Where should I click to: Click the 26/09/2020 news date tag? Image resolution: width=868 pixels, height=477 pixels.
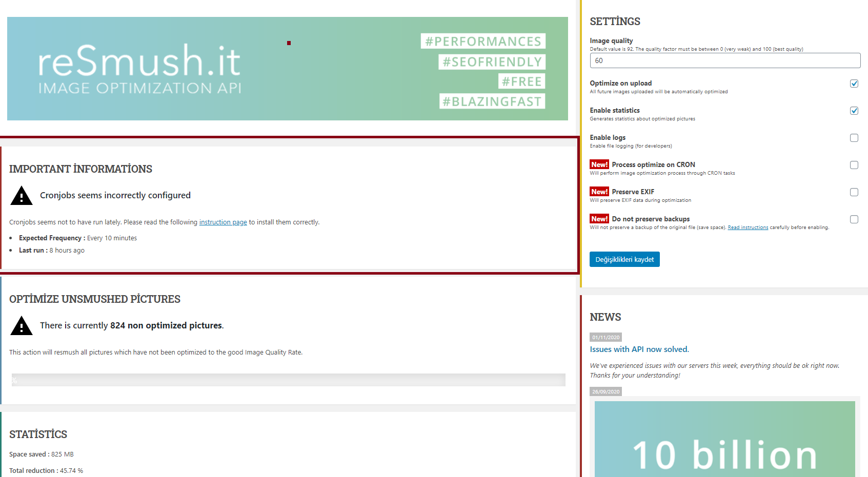pyautogui.click(x=606, y=391)
